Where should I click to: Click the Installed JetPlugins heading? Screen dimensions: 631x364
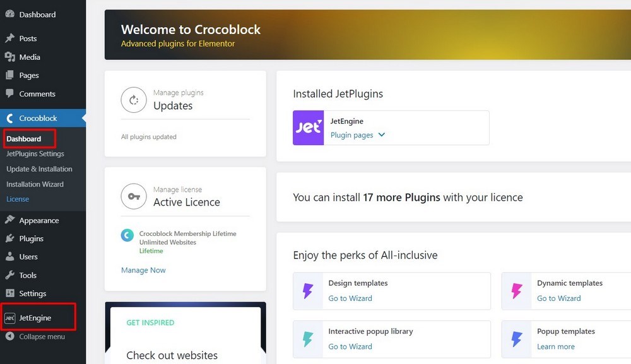tap(338, 94)
